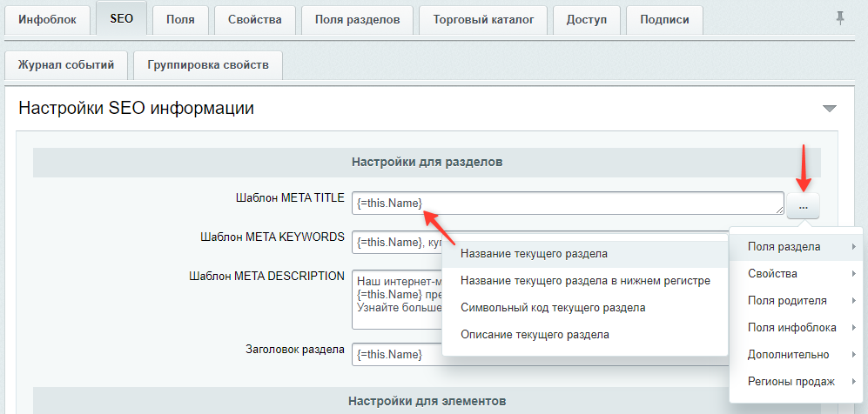Viewport: 868px width, 414px height.
Task: Click the Заголовок раздела label
Action: (295, 350)
